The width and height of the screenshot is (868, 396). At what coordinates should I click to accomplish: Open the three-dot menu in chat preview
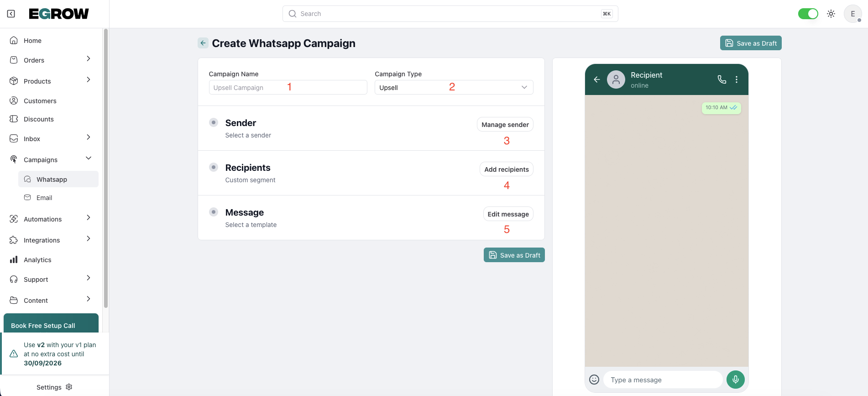pyautogui.click(x=737, y=79)
